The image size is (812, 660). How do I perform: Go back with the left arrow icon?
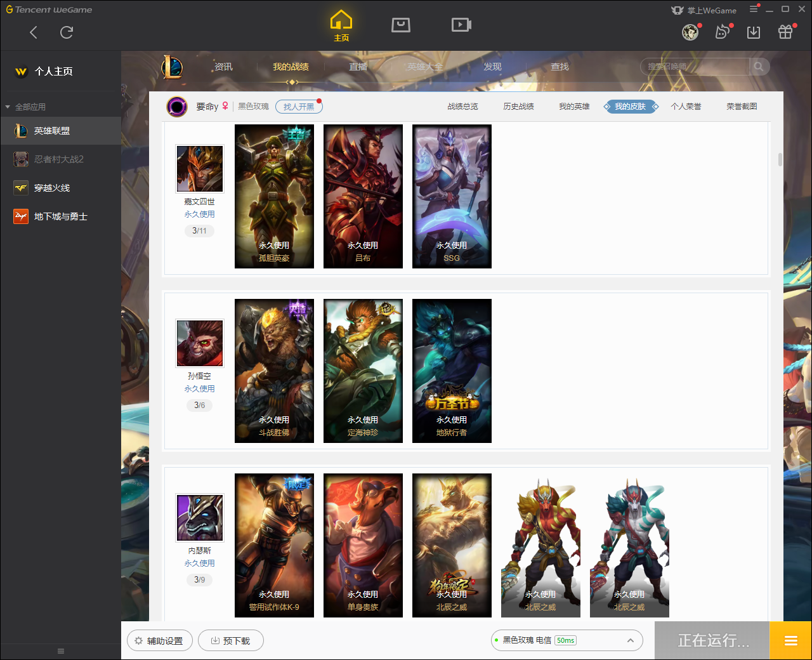(34, 32)
